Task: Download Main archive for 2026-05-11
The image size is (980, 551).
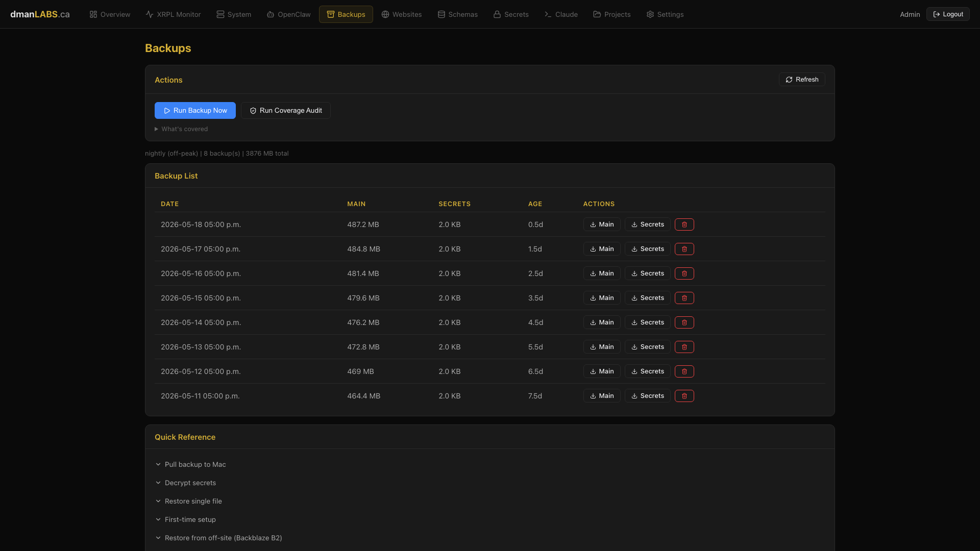Action: coord(602,396)
